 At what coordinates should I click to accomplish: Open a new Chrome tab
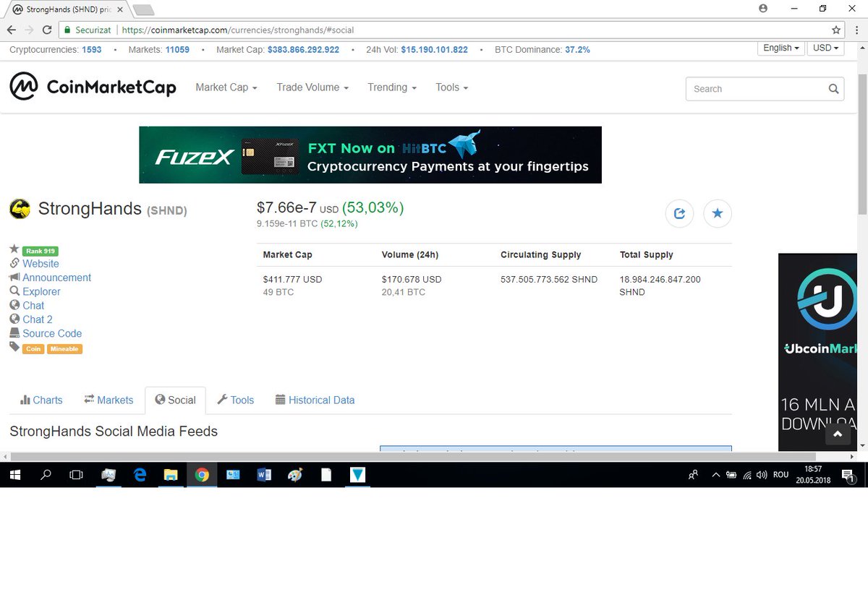tap(143, 10)
